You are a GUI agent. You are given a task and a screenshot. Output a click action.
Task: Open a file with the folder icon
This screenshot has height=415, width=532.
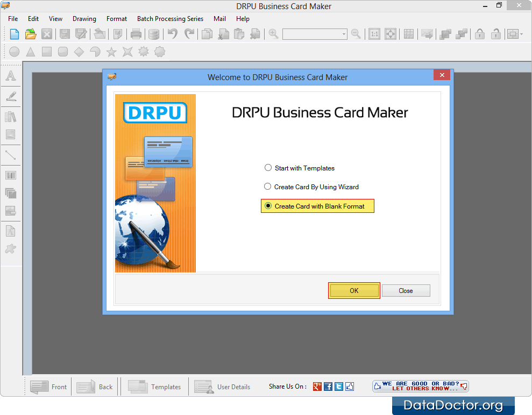tap(31, 34)
